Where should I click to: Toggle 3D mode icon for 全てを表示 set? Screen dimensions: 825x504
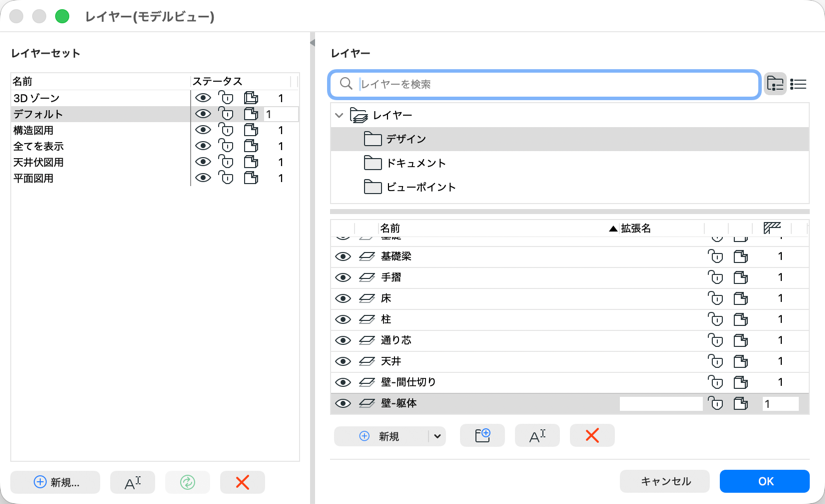(251, 146)
